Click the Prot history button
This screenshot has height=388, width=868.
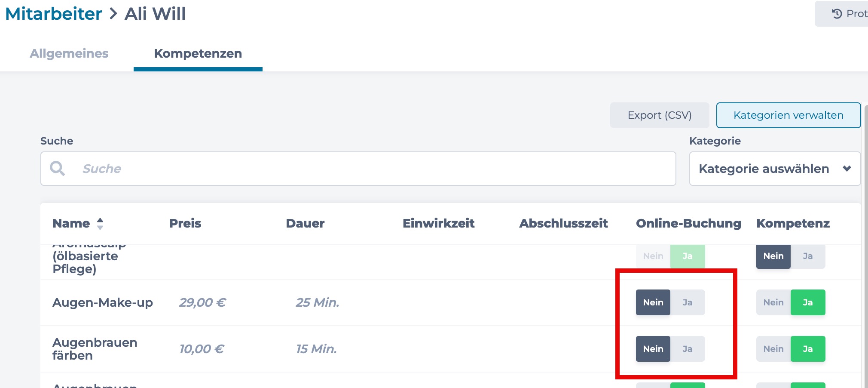coord(841,14)
